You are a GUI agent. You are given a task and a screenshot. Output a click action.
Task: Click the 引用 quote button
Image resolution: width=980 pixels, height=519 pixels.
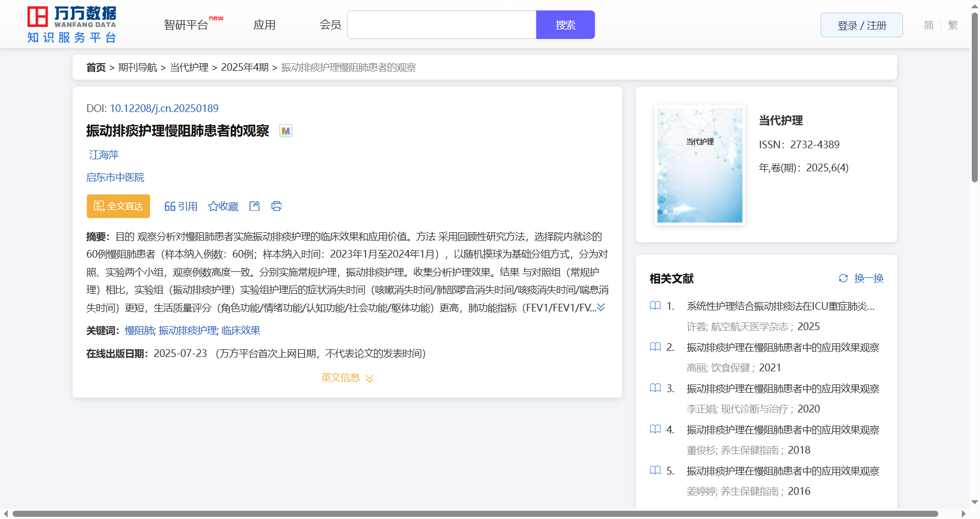coord(181,206)
